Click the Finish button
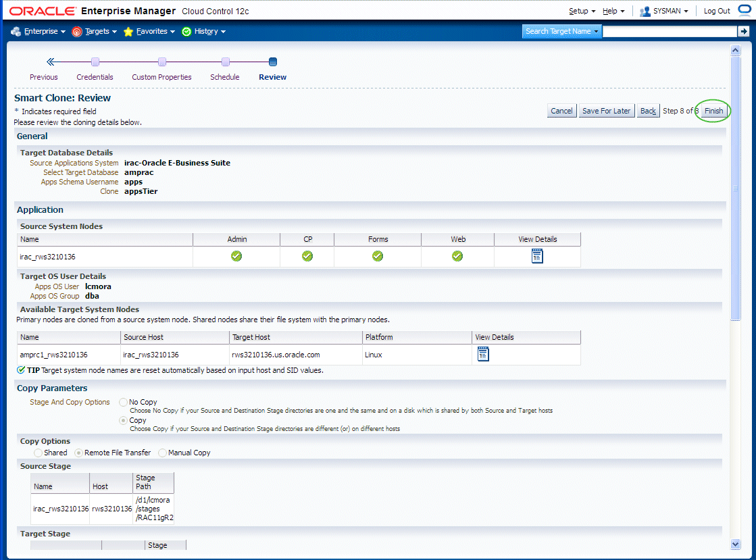 [713, 111]
